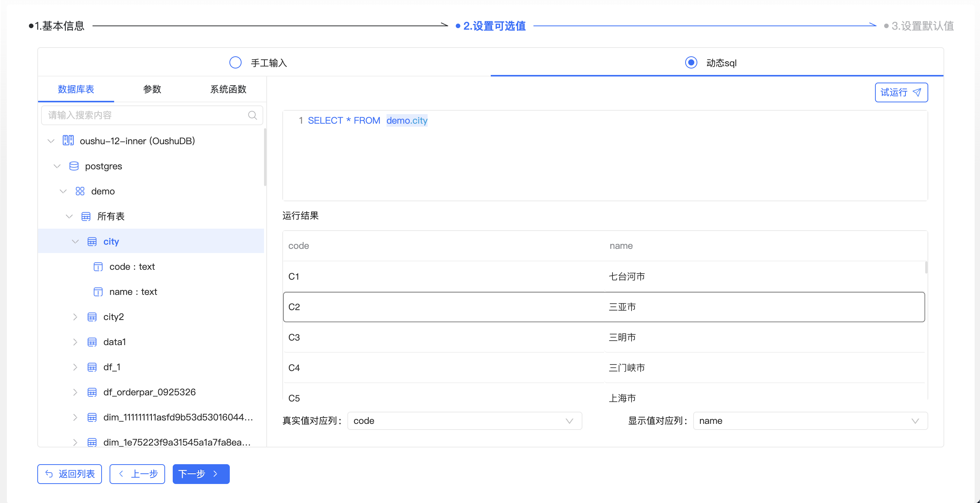The image size is (980, 503).
Task: Go to step 3.设置默认值
Action: [x=919, y=26]
